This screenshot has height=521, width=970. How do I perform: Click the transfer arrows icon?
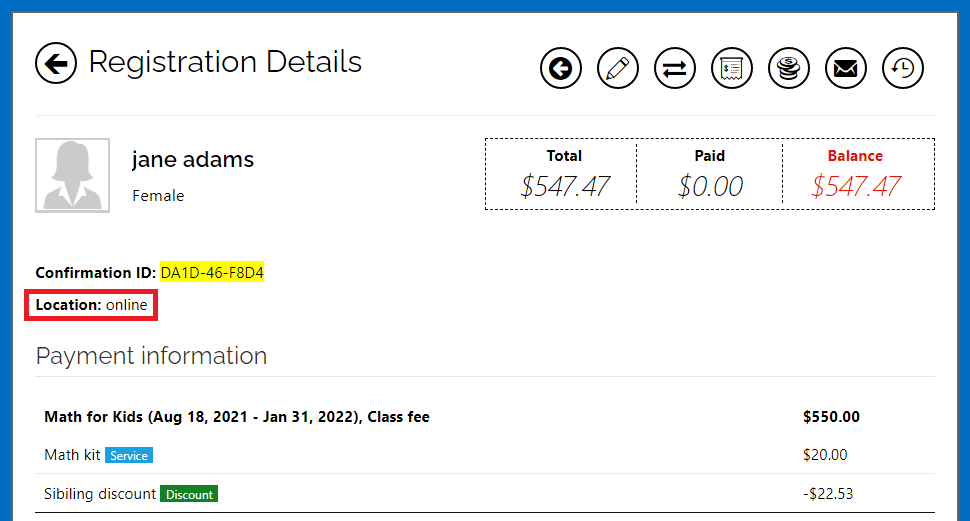(675, 69)
